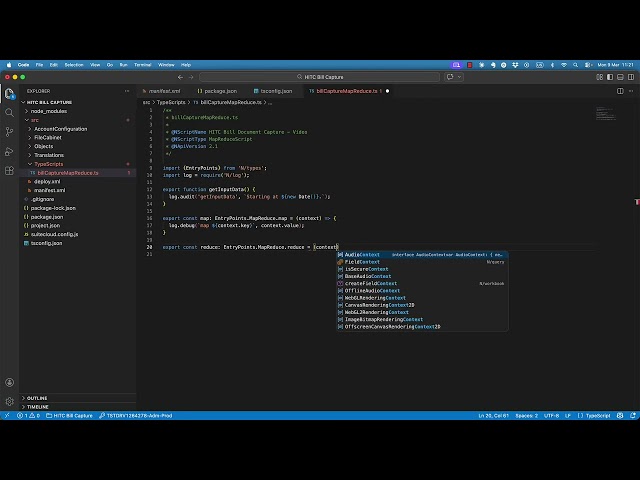Image resolution: width=640 pixels, height=480 pixels.
Task: Open the Extensions view
Action: [9, 171]
